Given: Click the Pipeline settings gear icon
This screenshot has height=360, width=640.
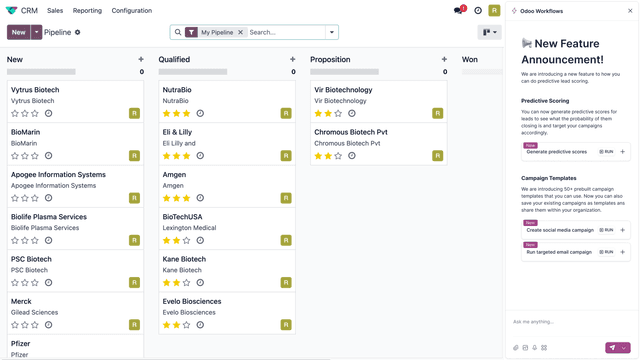Looking at the screenshot, I should 78,32.
